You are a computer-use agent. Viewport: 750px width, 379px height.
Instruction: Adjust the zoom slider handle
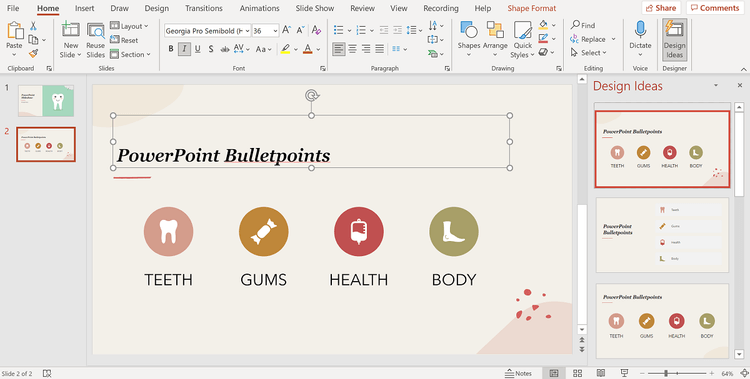point(666,373)
